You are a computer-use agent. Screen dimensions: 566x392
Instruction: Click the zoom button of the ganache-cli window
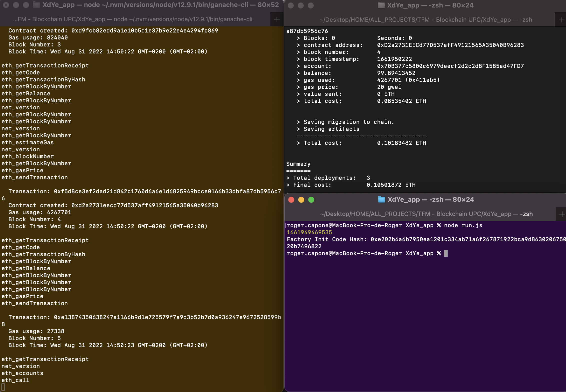coord(26,5)
